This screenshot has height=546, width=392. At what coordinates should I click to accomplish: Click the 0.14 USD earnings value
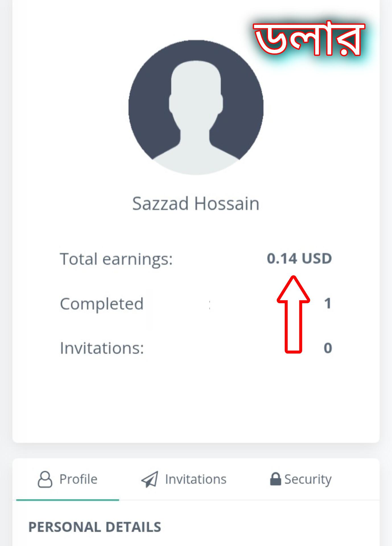point(299,258)
